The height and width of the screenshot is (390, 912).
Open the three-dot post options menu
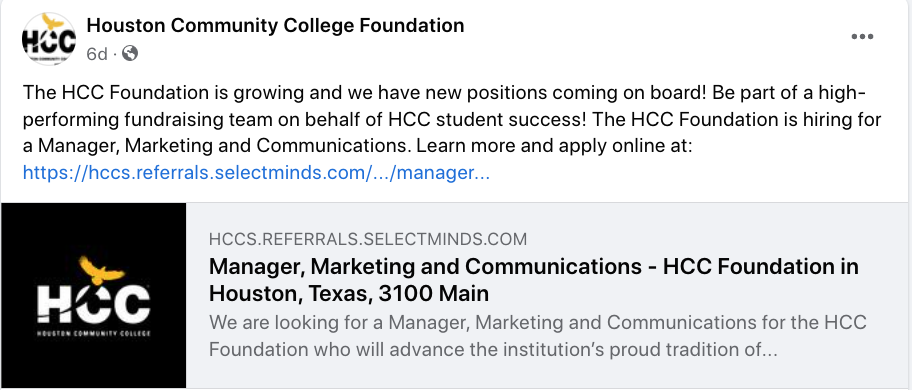[862, 37]
